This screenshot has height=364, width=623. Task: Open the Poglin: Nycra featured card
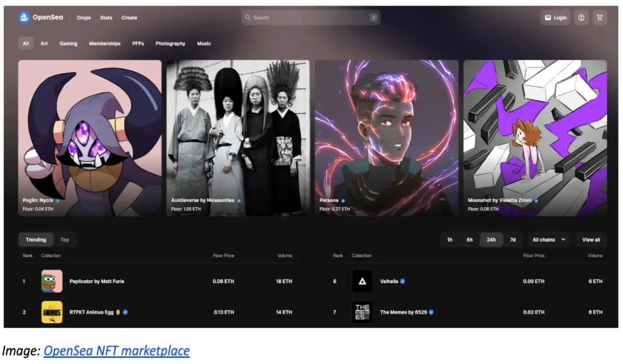point(90,138)
